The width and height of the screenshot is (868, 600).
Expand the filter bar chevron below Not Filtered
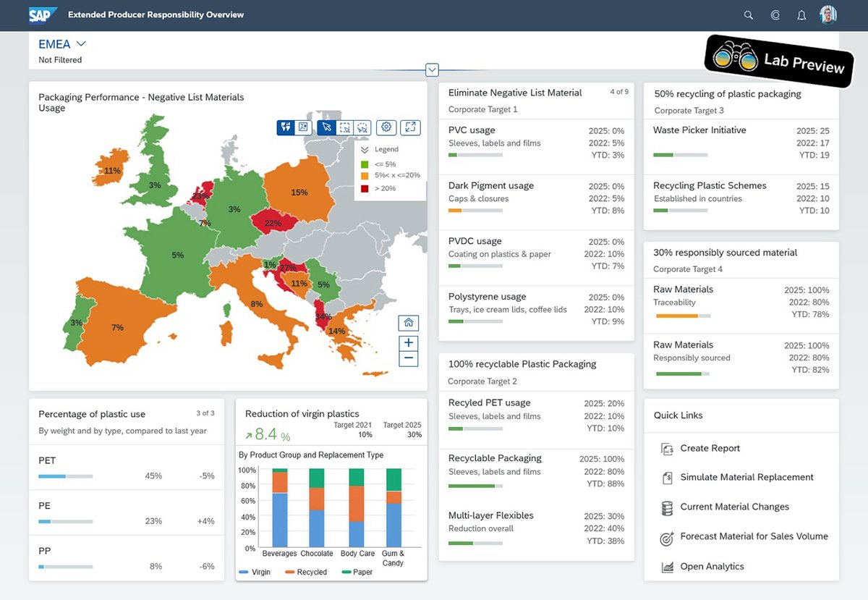pos(432,69)
